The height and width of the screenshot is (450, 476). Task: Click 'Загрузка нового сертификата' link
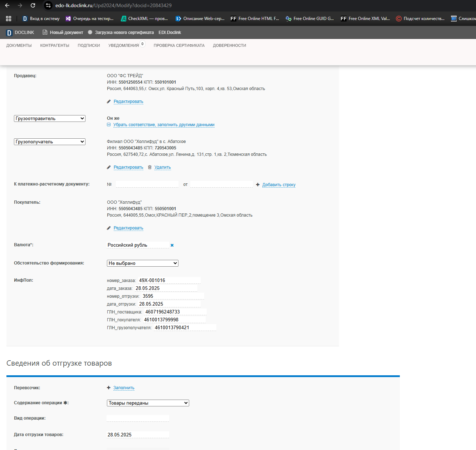124,33
